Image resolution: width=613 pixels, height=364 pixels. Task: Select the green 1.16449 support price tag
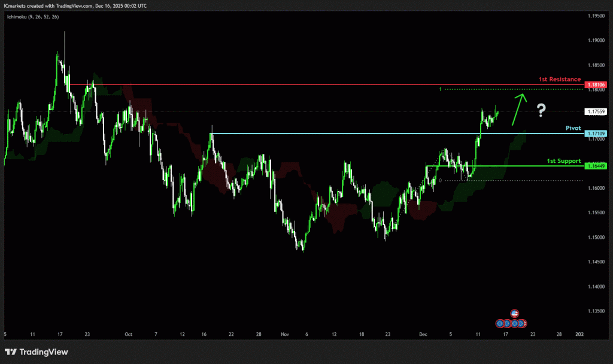(x=596, y=166)
